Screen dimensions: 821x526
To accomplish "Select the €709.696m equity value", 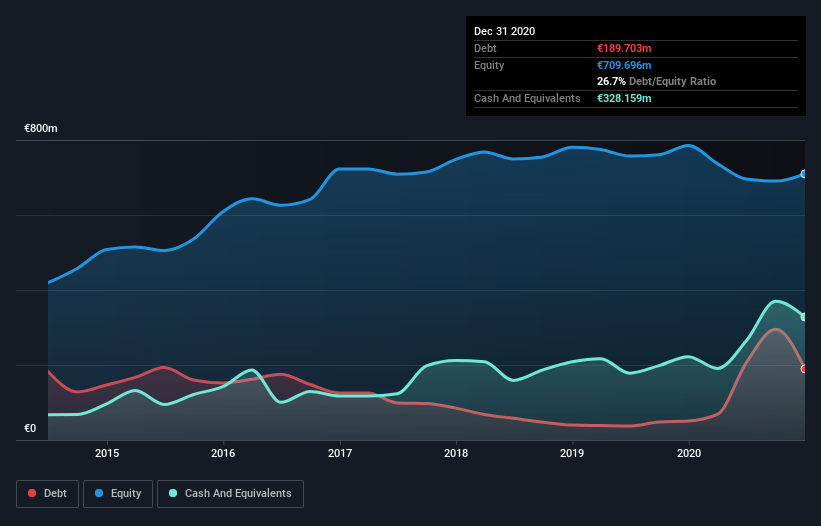I will click(624, 65).
